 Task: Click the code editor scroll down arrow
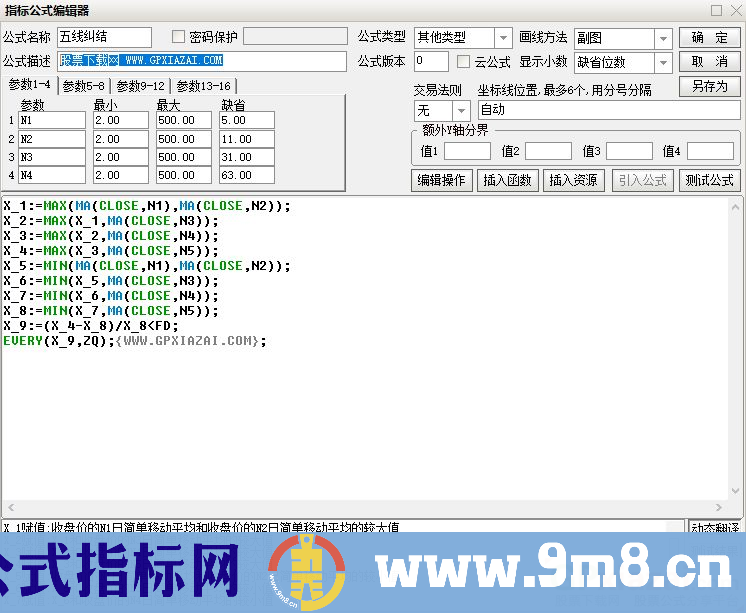(x=735, y=491)
